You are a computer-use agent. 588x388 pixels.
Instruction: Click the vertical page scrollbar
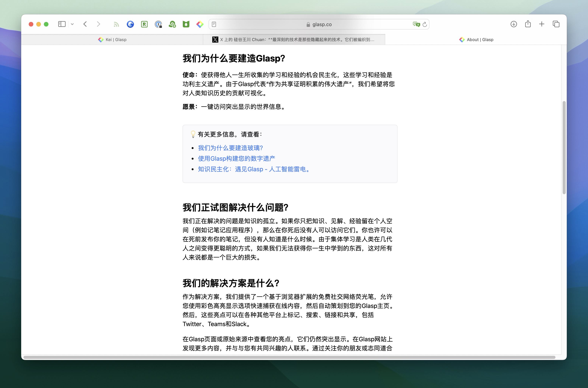pyautogui.click(x=564, y=147)
